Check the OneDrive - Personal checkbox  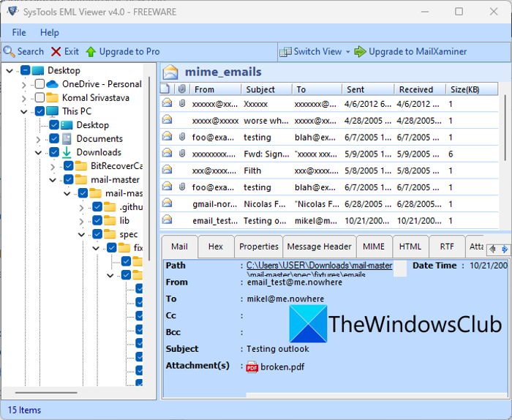click(x=39, y=84)
